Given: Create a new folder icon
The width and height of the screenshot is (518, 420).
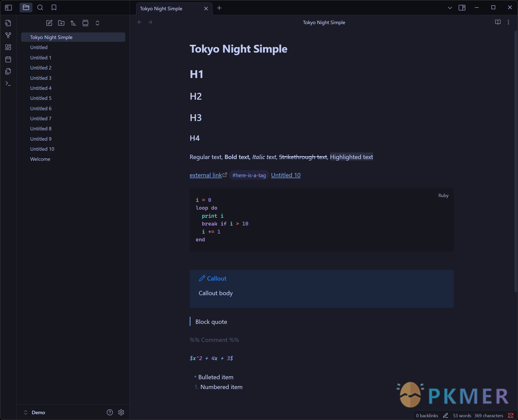Looking at the screenshot, I should [61, 23].
